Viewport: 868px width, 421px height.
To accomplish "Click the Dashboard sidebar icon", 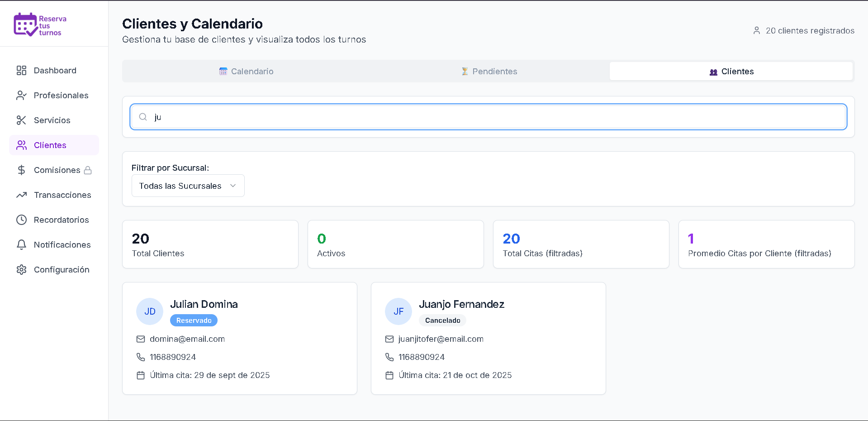I will click(x=21, y=70).
